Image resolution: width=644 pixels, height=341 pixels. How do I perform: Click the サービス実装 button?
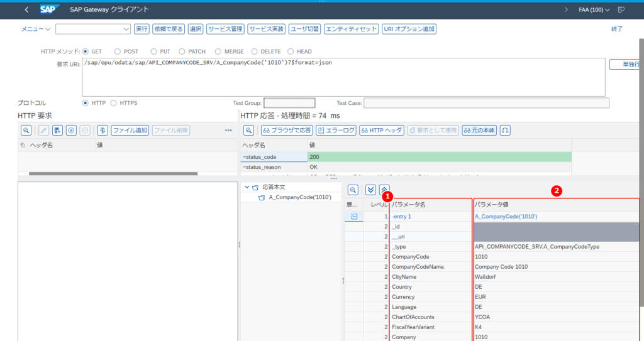[x=267, y=29]
